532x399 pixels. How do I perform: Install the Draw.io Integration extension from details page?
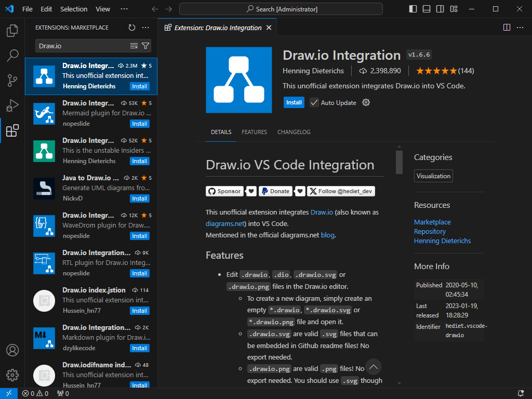pos(294,102)
